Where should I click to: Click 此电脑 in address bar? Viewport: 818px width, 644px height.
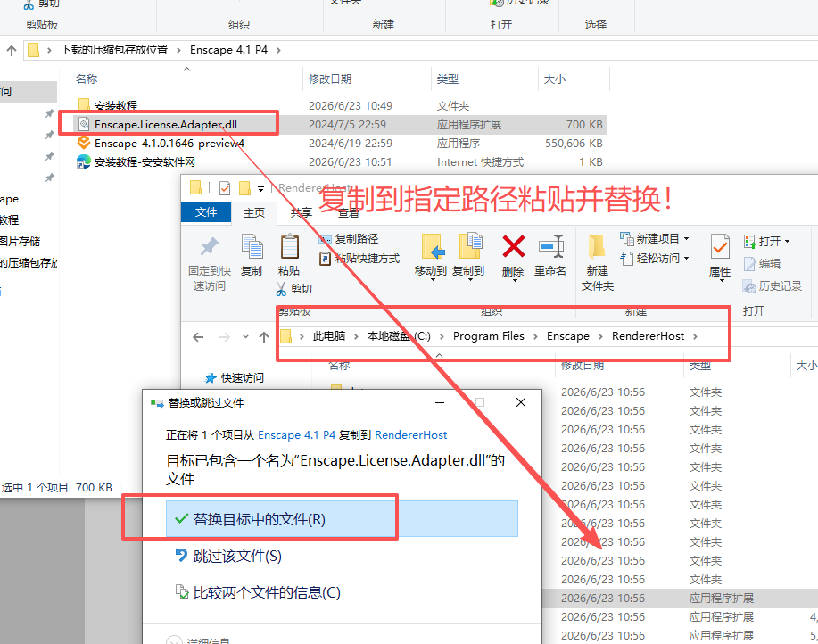coord(329,336)
